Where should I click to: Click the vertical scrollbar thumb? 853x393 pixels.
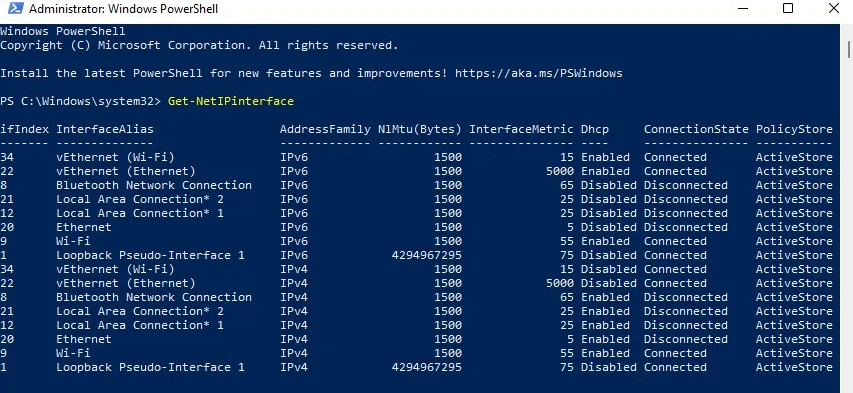[x=849, y=49]
